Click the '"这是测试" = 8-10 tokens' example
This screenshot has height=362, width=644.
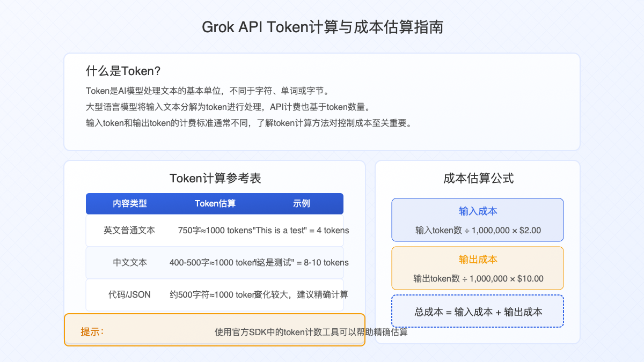pyautogui.click(x=301, y=262)
